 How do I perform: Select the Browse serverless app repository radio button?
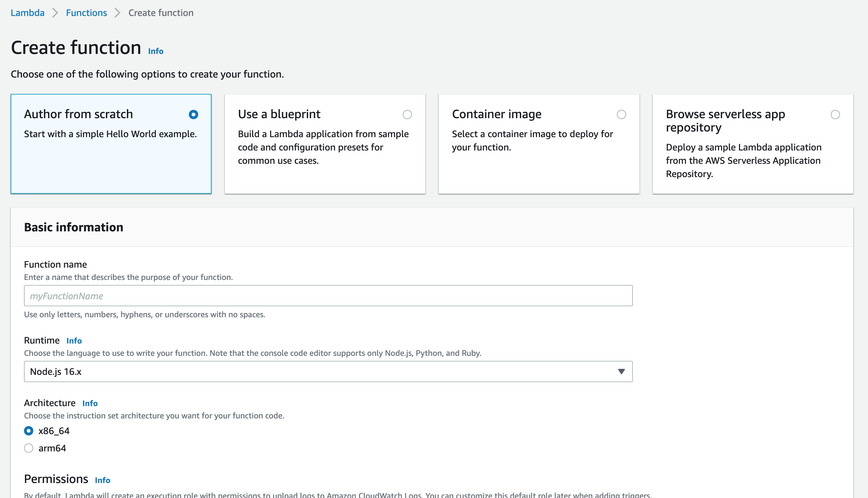click(x=835, y=114)
